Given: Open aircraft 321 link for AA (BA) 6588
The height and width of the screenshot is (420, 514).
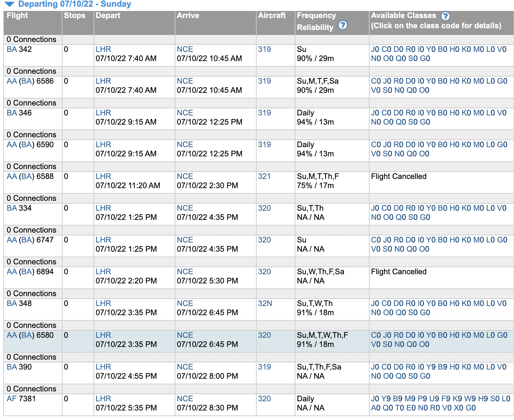Looking at the screenshot, I should point(264,176).
